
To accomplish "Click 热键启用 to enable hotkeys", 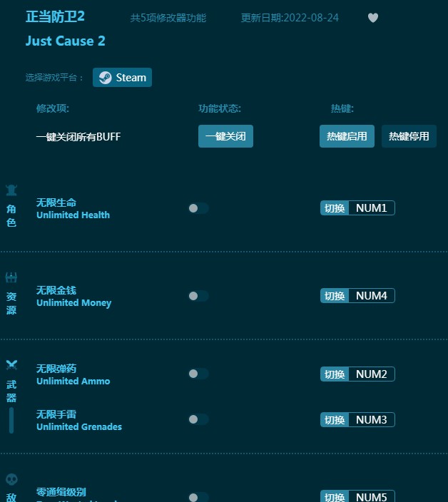I will [x=347, y=136].
